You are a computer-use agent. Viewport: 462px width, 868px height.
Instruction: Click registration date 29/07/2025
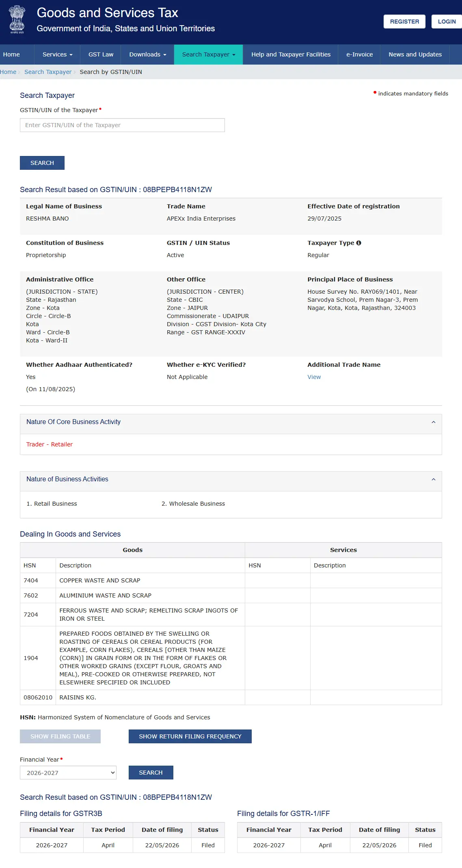click(324, 219)
